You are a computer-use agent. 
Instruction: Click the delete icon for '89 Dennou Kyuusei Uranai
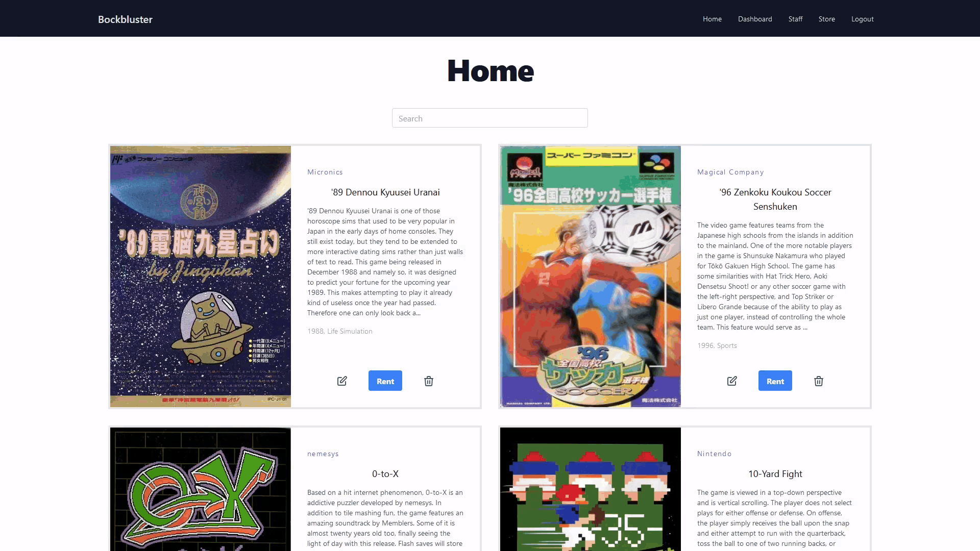pos(429,381)
